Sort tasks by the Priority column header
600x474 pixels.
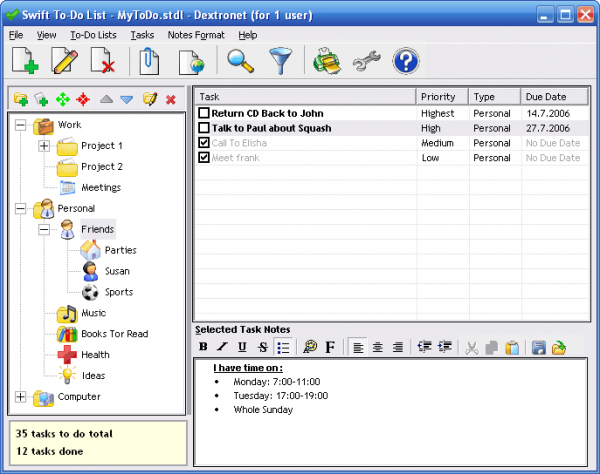click(x=439, y=97)
